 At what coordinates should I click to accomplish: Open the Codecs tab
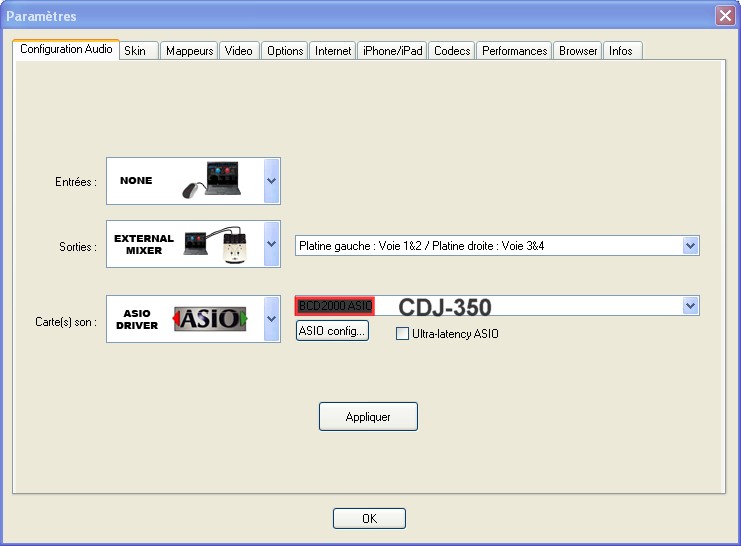[452, 51]
